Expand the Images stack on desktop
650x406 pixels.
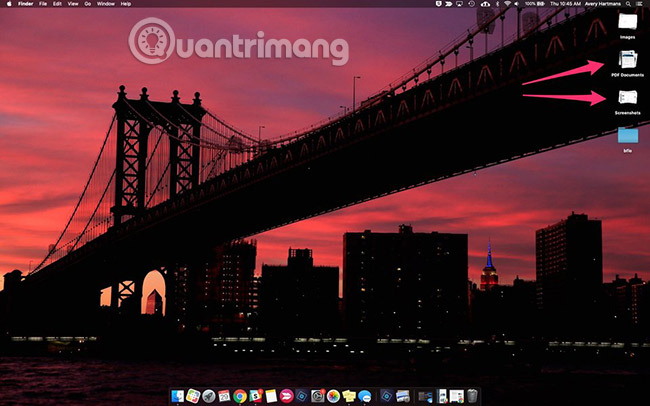click(x=628, y=22)
